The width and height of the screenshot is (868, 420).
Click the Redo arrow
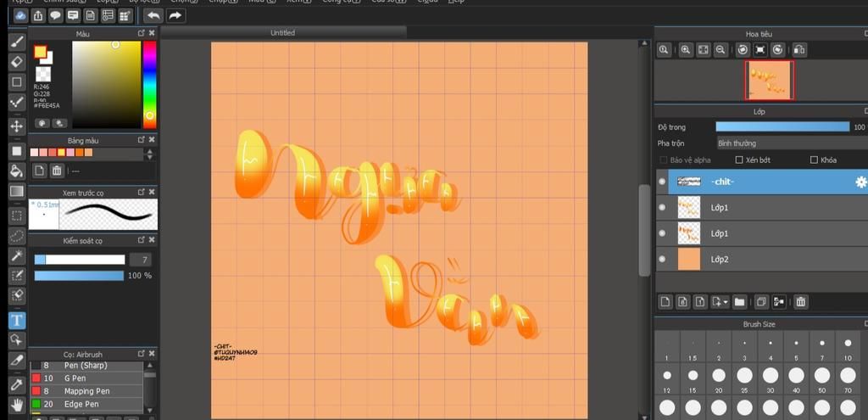coord(175,15)
